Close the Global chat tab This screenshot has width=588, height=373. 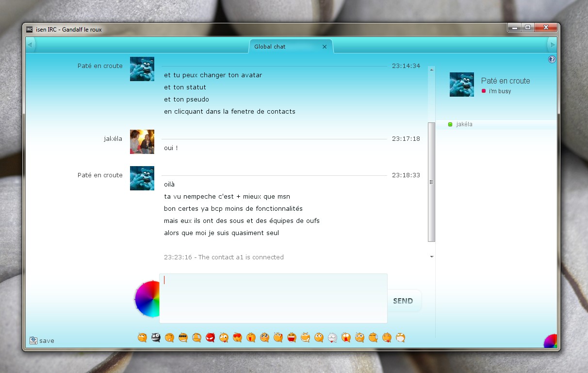[x=325, y=47]
